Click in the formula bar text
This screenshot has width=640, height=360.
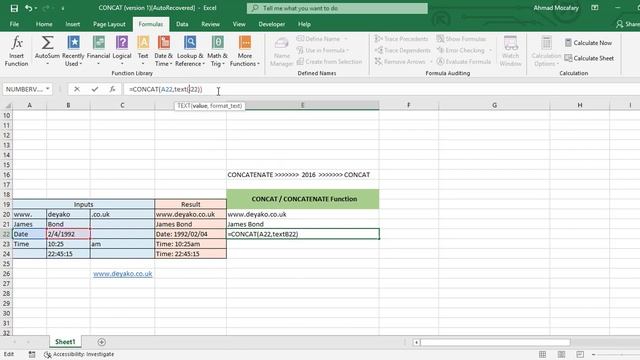(165, 89)
